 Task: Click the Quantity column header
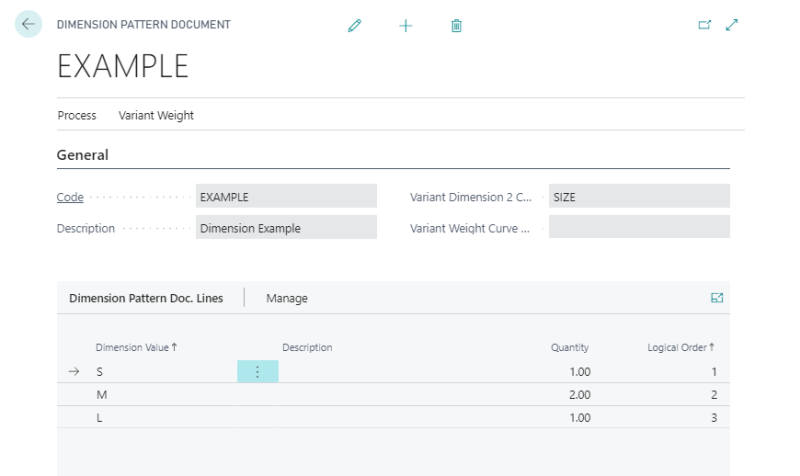[569, 347]
